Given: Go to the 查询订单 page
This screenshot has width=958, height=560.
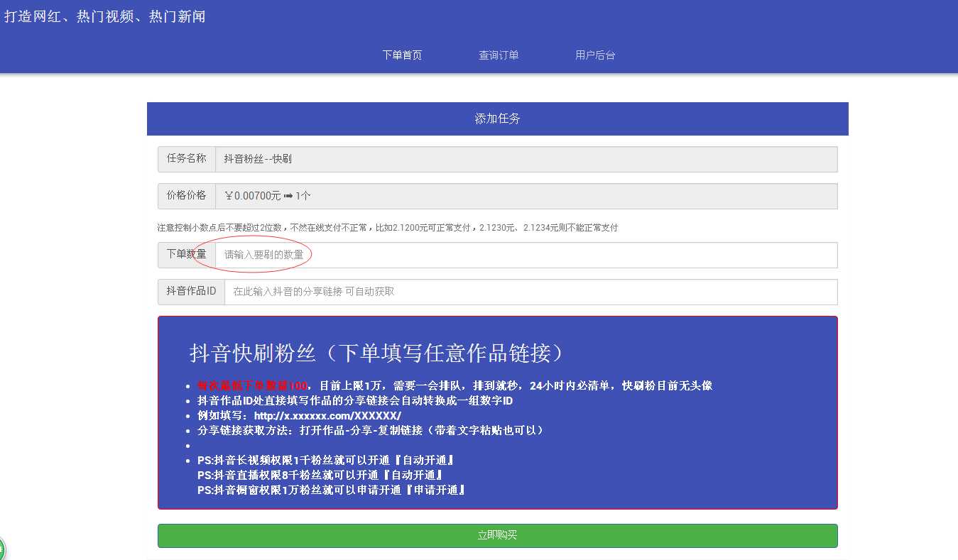Looking at the screenshot, I should pos(499,55).
